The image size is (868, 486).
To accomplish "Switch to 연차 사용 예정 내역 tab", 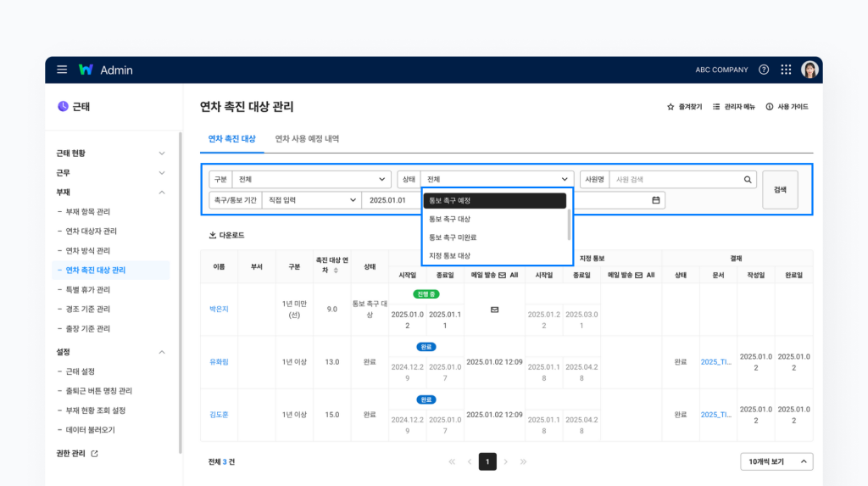I will [x=307, y=139].
